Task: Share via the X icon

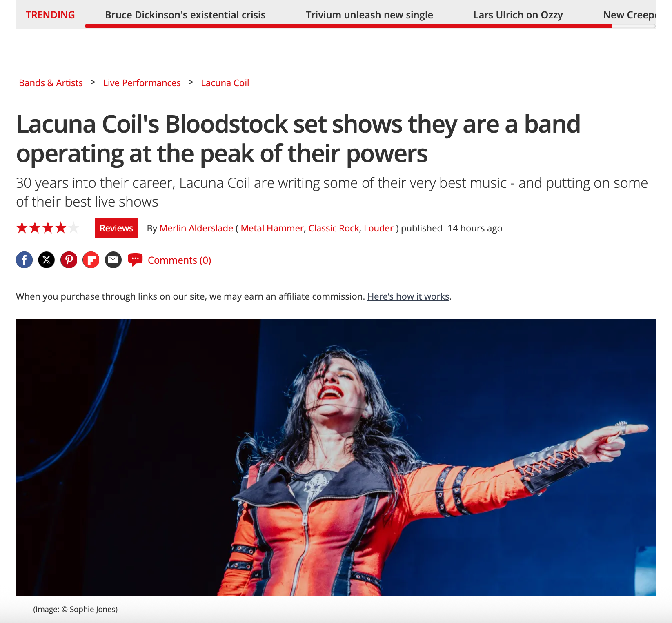Action: tap(47, 260)
